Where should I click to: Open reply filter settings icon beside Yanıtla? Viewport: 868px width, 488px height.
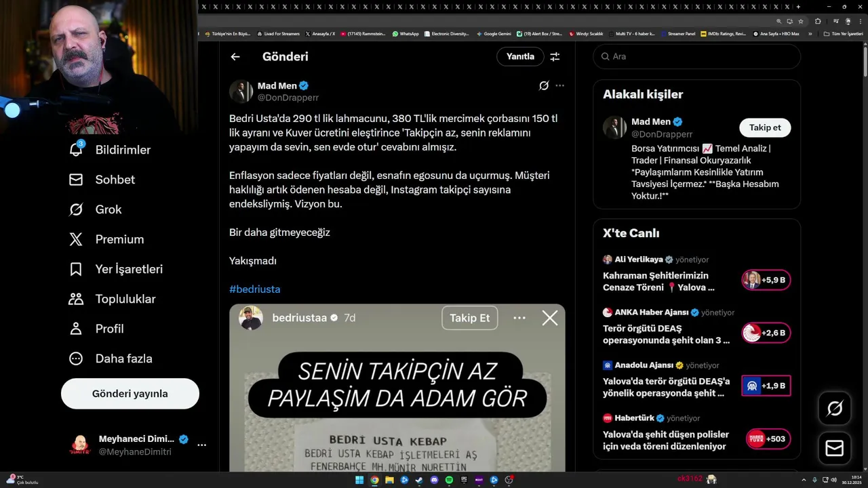pos(555,57)
